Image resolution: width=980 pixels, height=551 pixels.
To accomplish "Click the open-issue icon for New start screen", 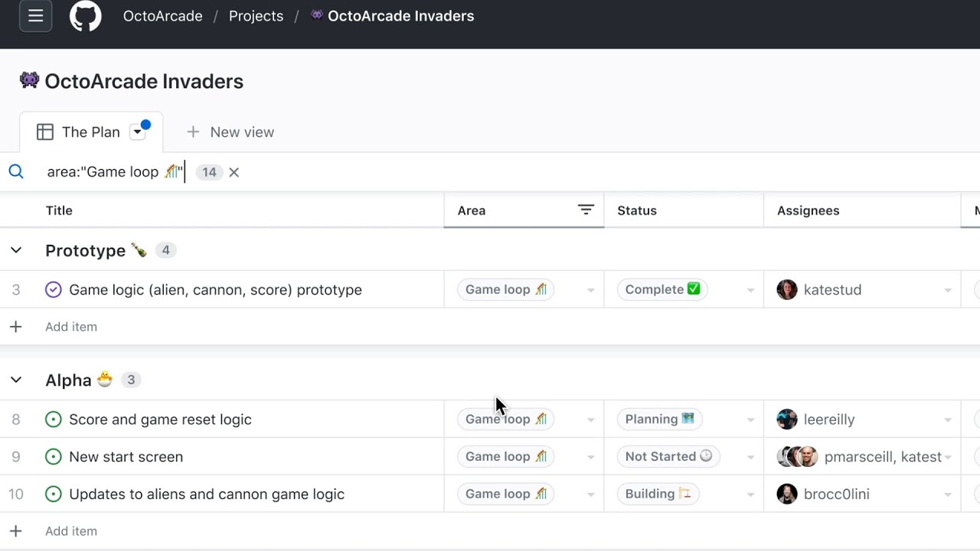I will tap(53, 457).
